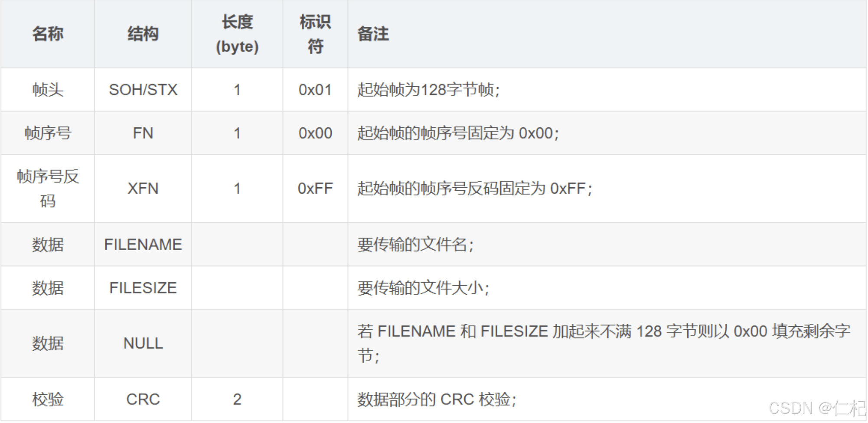Click the NULL structure cell
Screen dimensions: 868x423
pyautogui.click(x=143, y=343)
